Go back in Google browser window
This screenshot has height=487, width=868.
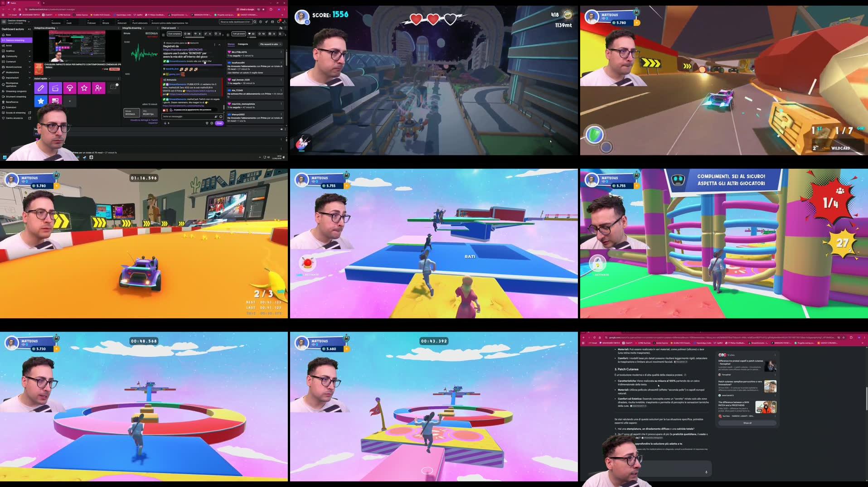tap(584, 338)
